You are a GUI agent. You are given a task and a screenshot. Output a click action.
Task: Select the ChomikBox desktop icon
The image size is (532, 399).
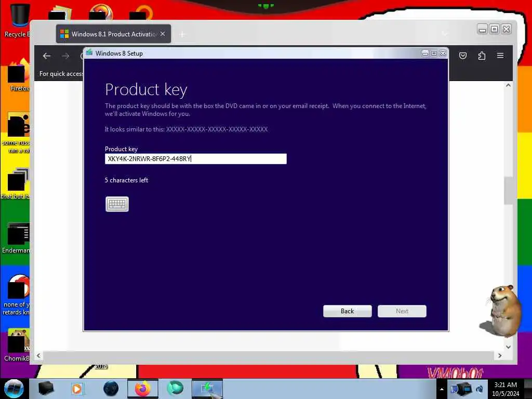click(x=17, y=344)
